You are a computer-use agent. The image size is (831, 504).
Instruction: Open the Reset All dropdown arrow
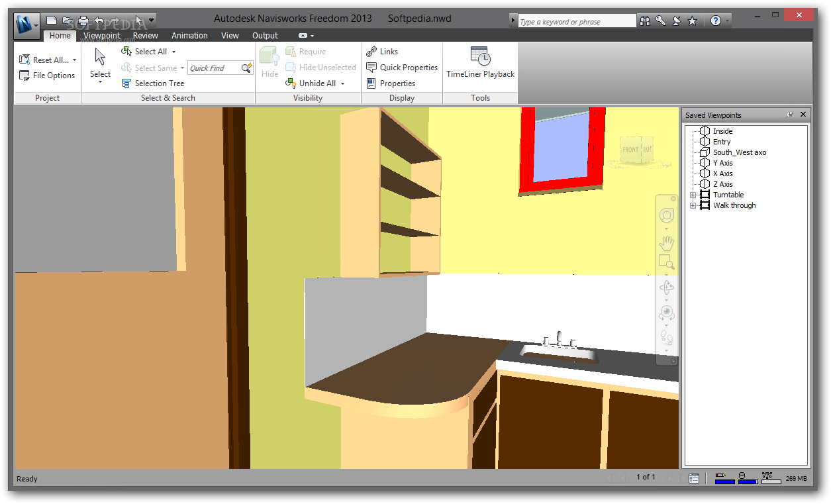tap(74, 60)
